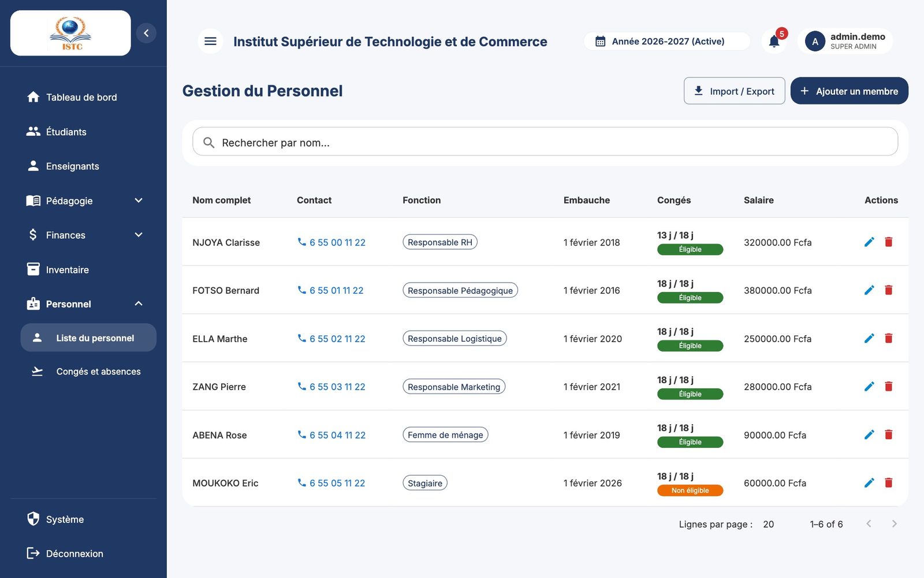
Task: Go to the previous page arrow
Action: [869, 524]
